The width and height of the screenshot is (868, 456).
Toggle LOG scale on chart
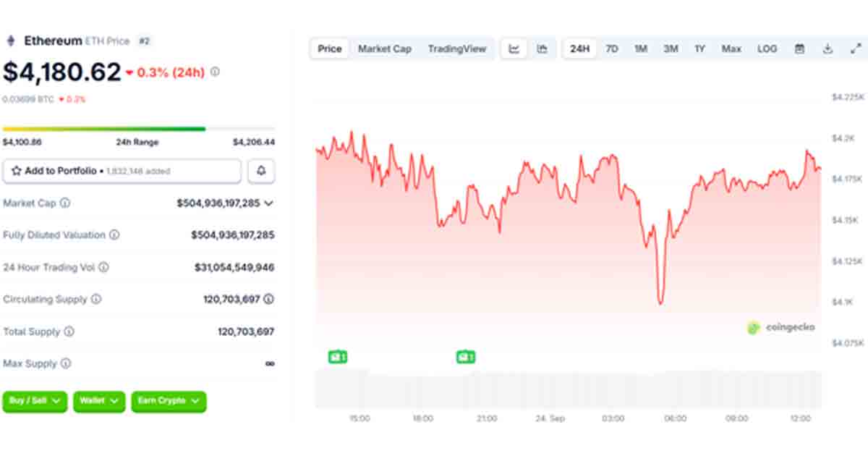tap(767, 48)
